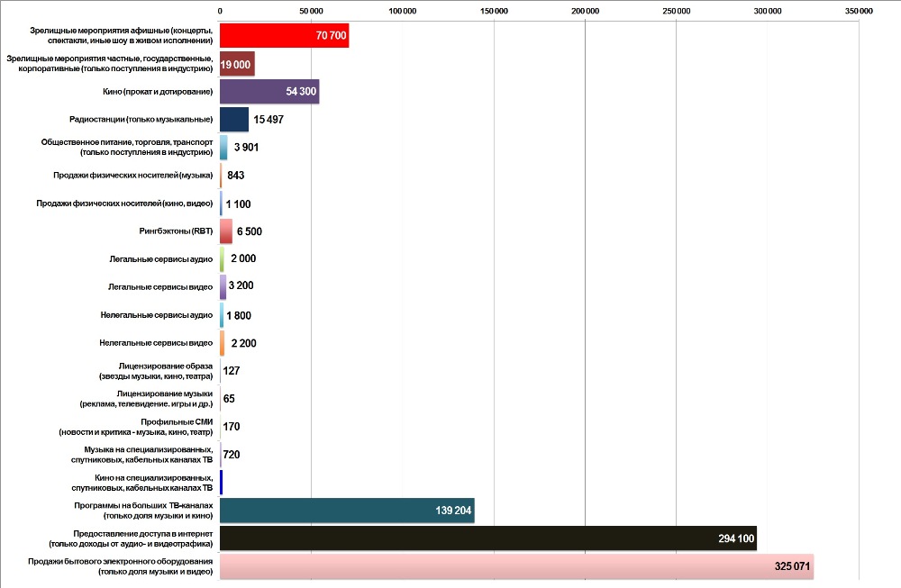Screen dimensions: 901x588
Task: Click the dark red bar labeled 19 000
Action: point(237,64)
